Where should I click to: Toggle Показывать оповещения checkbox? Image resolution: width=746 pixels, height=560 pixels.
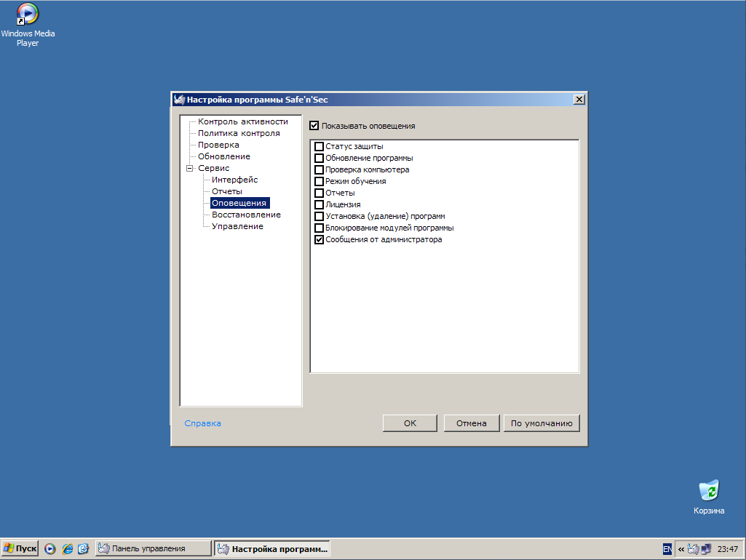[x=314, y=126]
